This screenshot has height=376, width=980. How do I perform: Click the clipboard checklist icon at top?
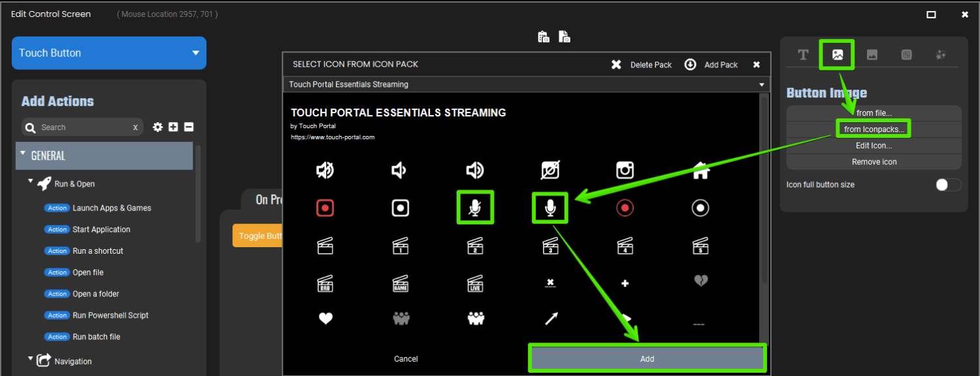pos(544,37)
